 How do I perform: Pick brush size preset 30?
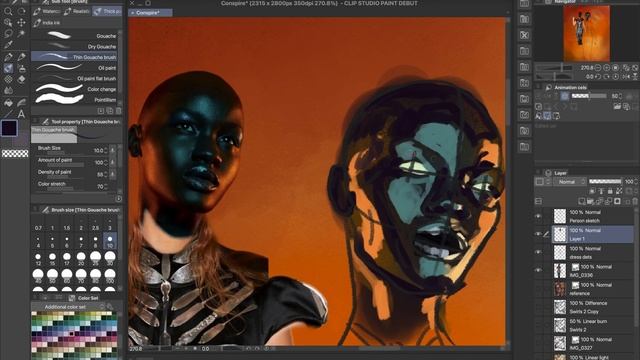coord(110,259)
